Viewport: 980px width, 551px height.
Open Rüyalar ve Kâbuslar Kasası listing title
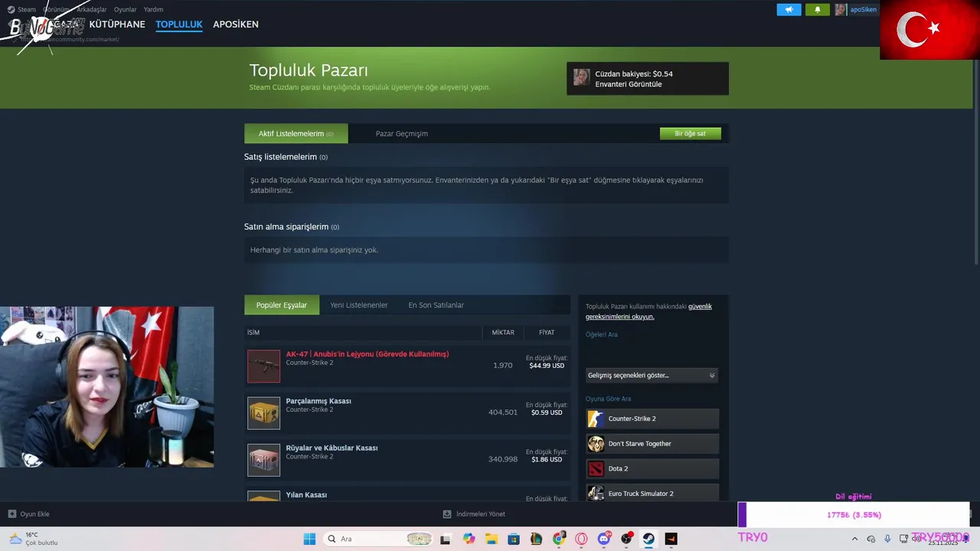(x=332, y=448)
